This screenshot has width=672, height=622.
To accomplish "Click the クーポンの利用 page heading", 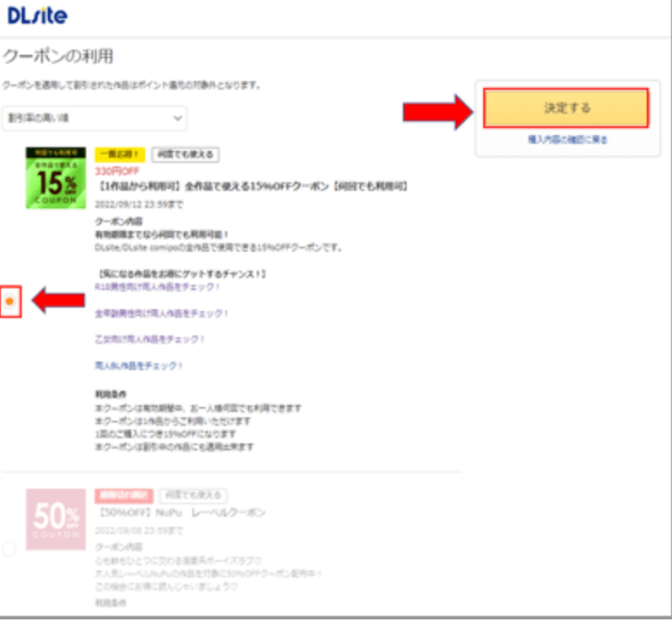I will pos(57,57).
